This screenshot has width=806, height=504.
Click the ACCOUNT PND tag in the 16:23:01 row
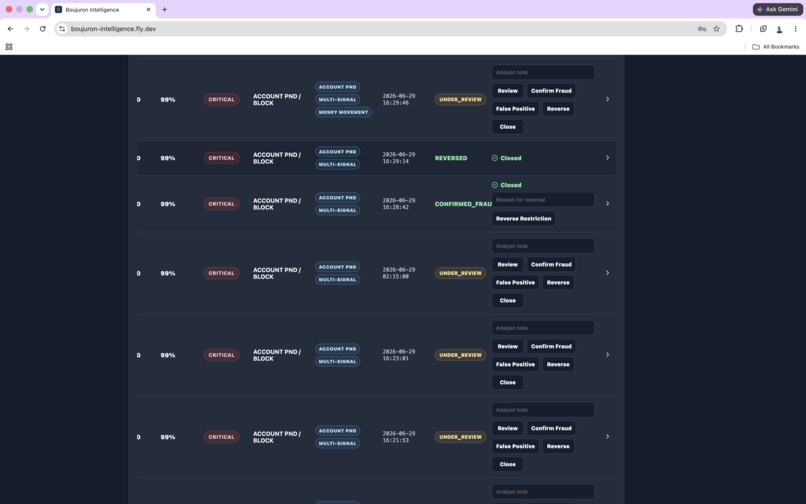click(337, 349)
